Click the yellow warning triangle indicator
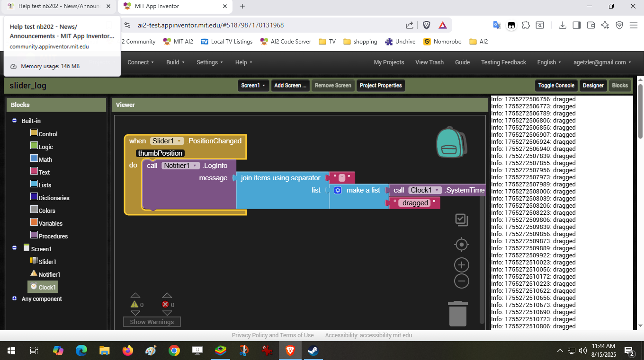The width and height of the screenshot is (644, 360). (134, 305)
